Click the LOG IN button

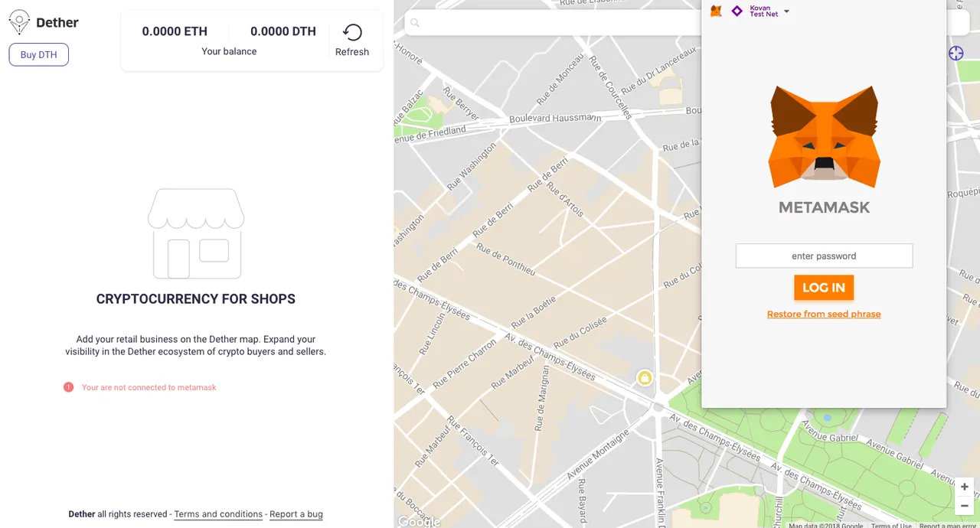point(824,288)
